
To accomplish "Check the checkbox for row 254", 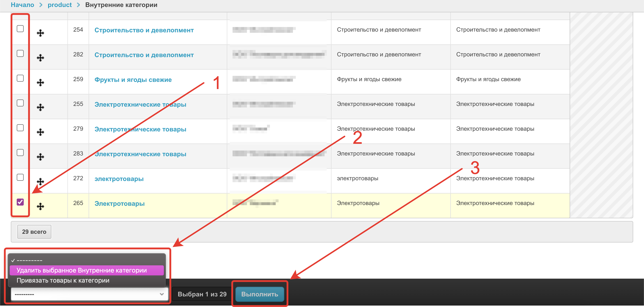I will coord(20,29).
